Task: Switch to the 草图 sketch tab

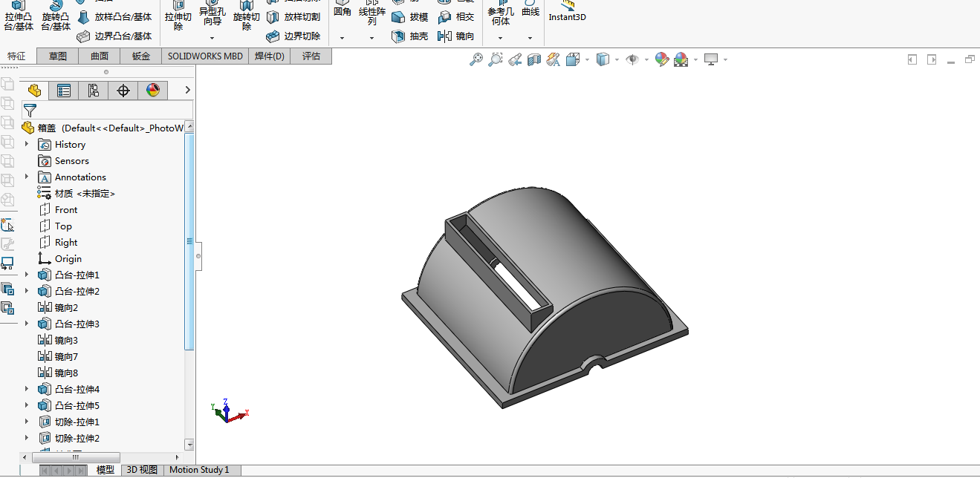Action: pyautogui.click(x=58, y=56)
